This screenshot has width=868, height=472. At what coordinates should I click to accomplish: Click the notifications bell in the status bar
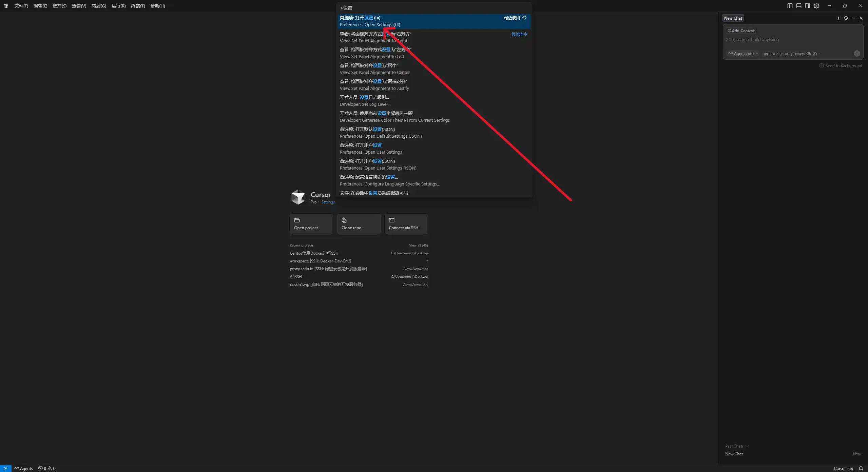tap(861, 468)
